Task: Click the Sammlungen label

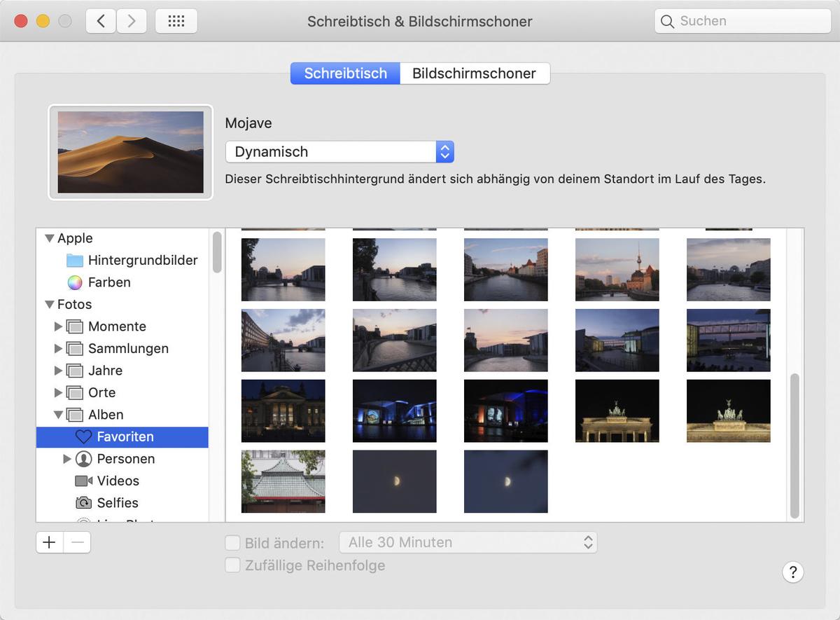Action: point(128,349)
